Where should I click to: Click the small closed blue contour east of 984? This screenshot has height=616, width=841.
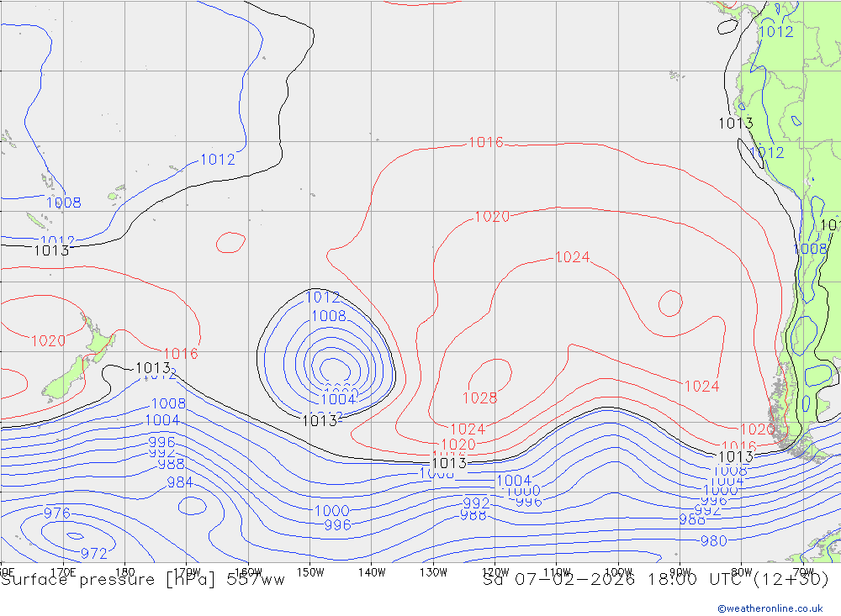[x=192, y=506]
